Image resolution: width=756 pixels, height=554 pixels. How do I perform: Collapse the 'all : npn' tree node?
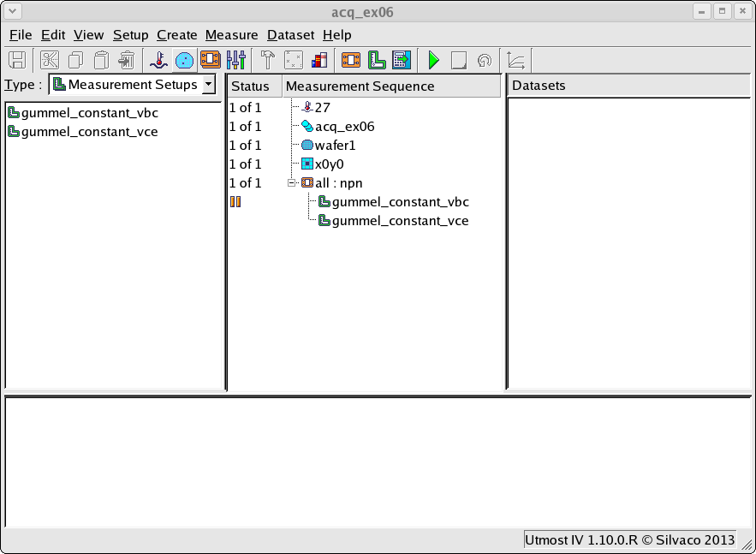tap(291, 183)
